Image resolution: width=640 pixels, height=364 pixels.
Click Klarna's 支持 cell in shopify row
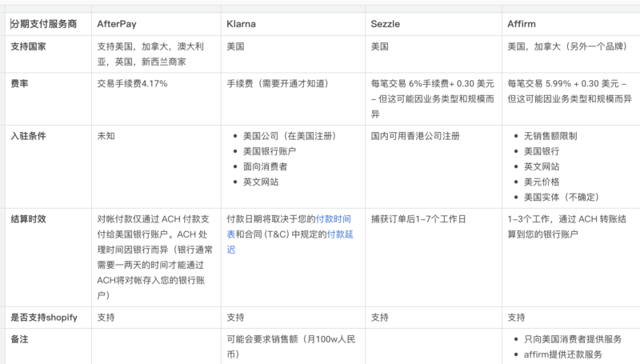click(x=293, y=318)
